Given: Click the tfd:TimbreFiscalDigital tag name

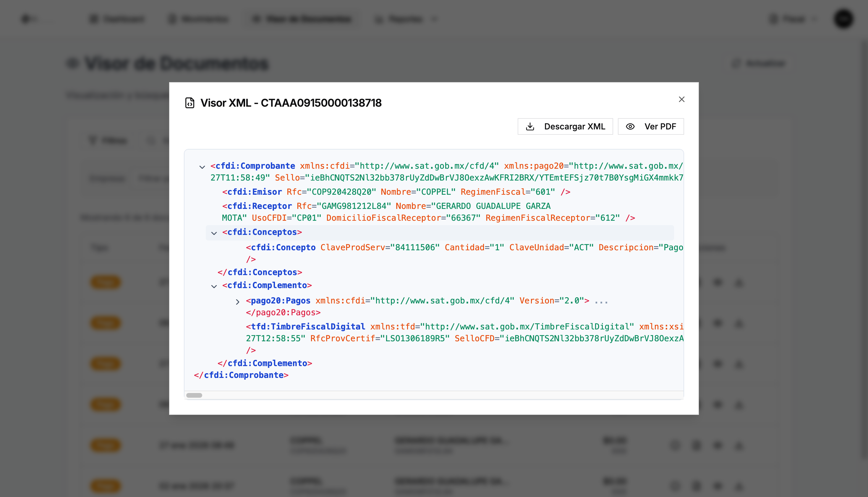Looking at the screenshot, I should (x=308, y=327).
